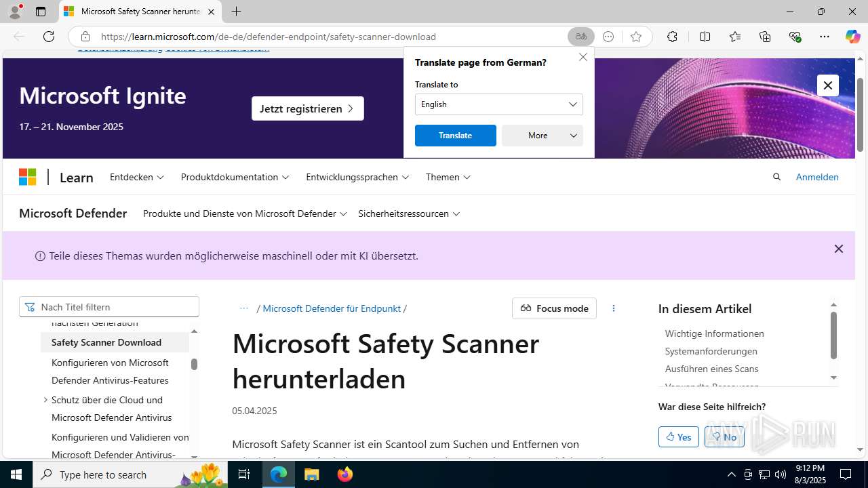
Task: Expand the More options dropdown
Action: [x=542, y=136]
